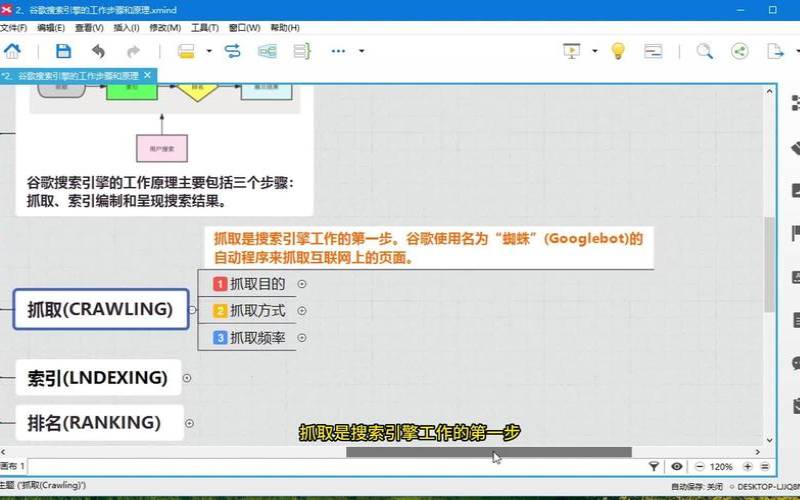
Task: Open the 帮助(H) menu
Action: pos(285,28)
